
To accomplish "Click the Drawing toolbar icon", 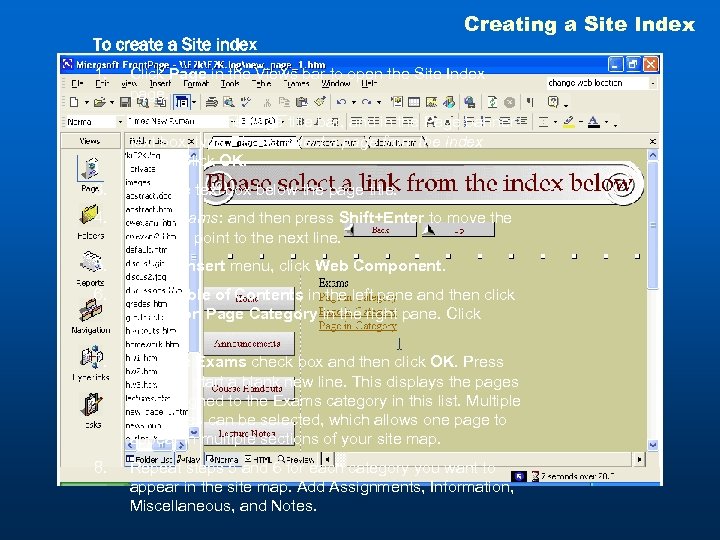I will [449, 102].
